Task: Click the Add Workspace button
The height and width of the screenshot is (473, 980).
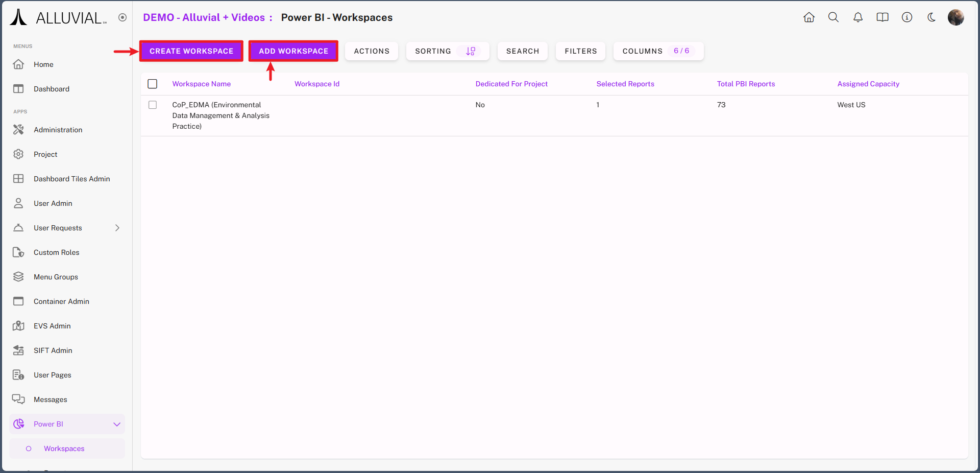Action: point(293,51)
